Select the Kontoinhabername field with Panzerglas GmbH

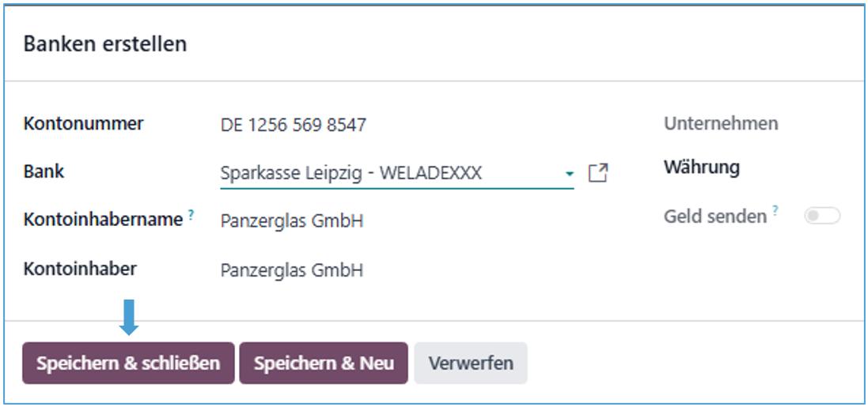click(x=292, y=221)
